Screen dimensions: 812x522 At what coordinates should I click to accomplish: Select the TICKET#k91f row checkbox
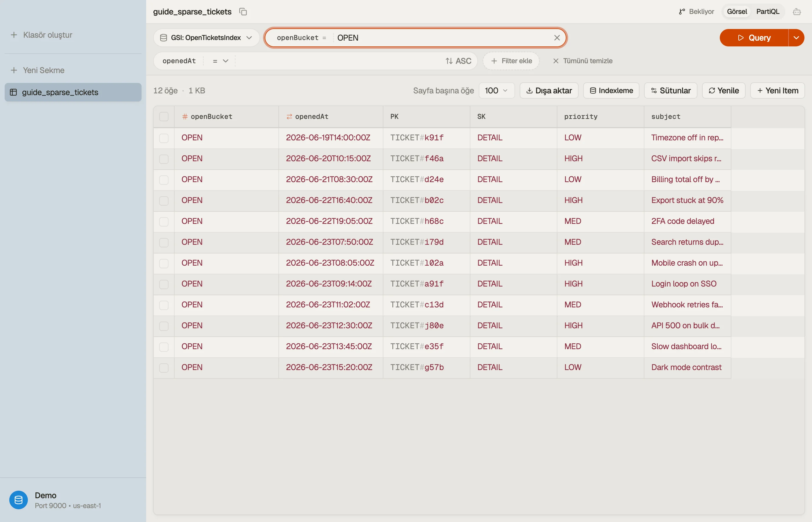(x=164, y=138)
